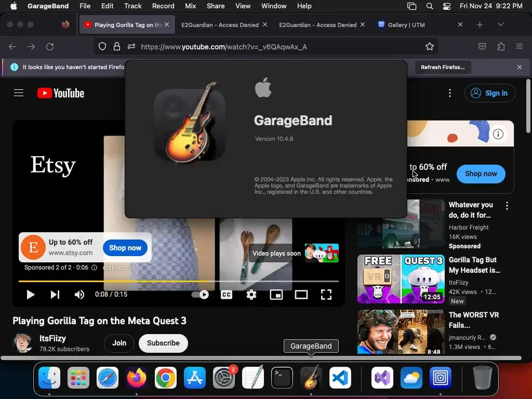Open the ItsFiizy channel avatar
Viewport: 532px width, 399px height.
(23, 343)
